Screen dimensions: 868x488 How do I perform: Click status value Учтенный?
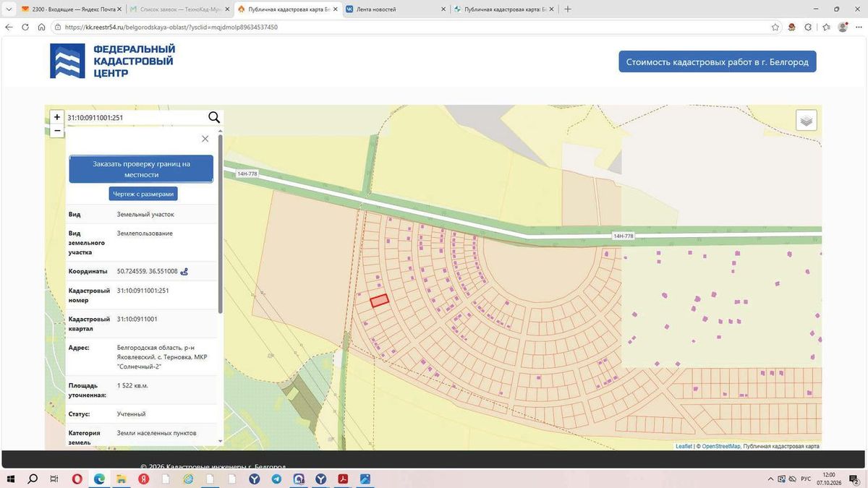pos(132,414)
